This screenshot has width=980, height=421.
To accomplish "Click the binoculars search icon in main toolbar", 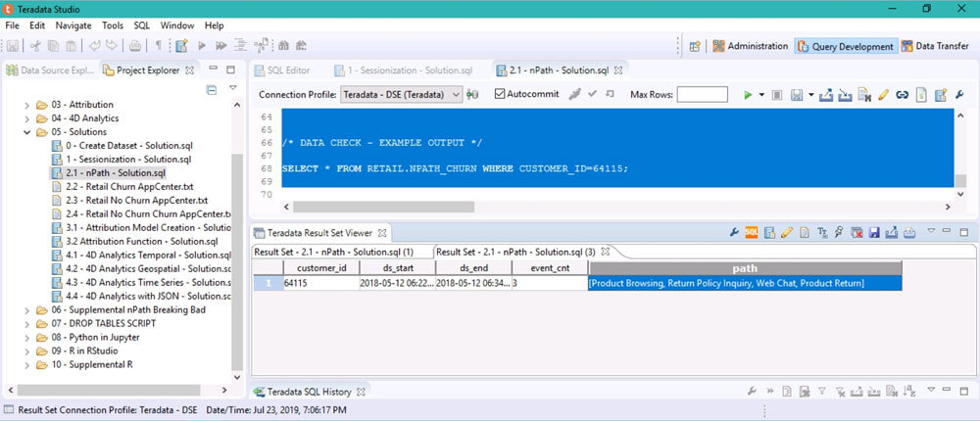I will 283,46.
